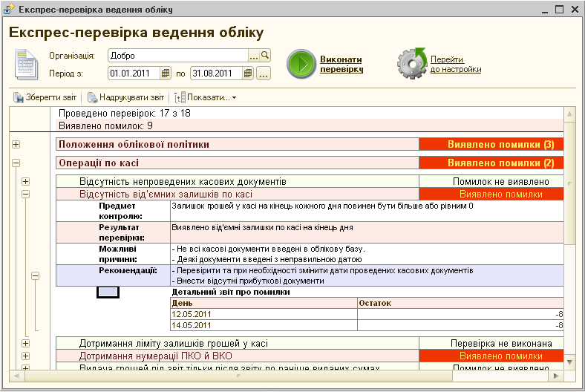Screen dimensions: 585x392
Task: Click the Зберегти звіт save icon
Action: [x=19, y=98]
